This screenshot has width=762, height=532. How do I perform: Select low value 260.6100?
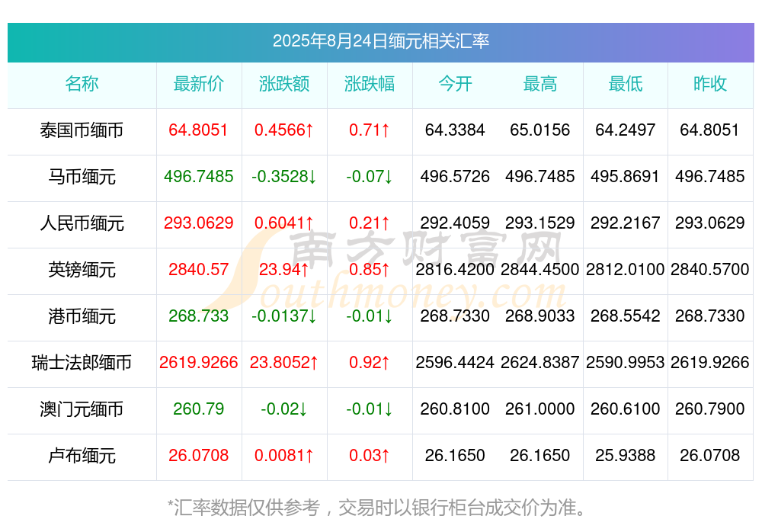[626, 409]
